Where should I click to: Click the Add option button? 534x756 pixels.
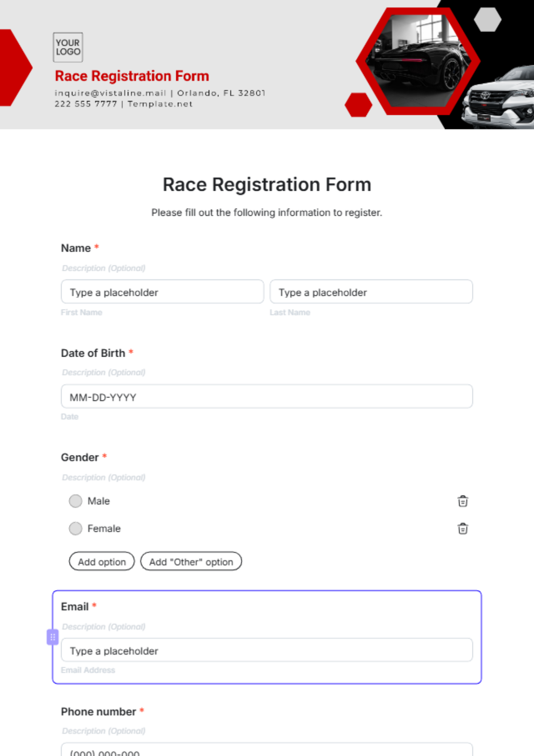(x=101, y=562)
